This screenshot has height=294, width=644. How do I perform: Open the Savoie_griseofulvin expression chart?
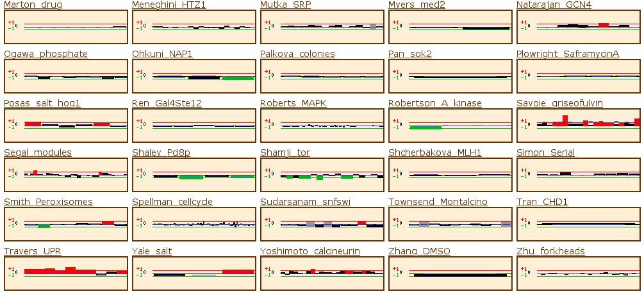(x=579, y=126)
